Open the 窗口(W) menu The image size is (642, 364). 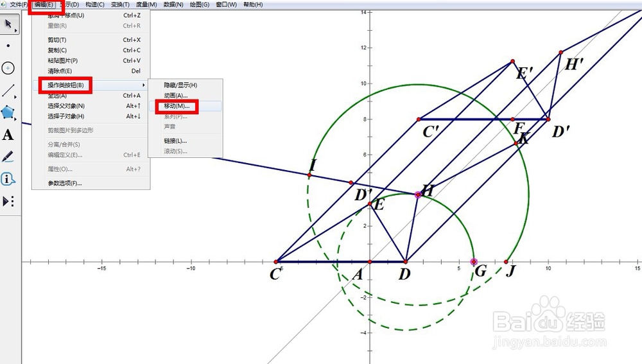(x=227, y=4)
